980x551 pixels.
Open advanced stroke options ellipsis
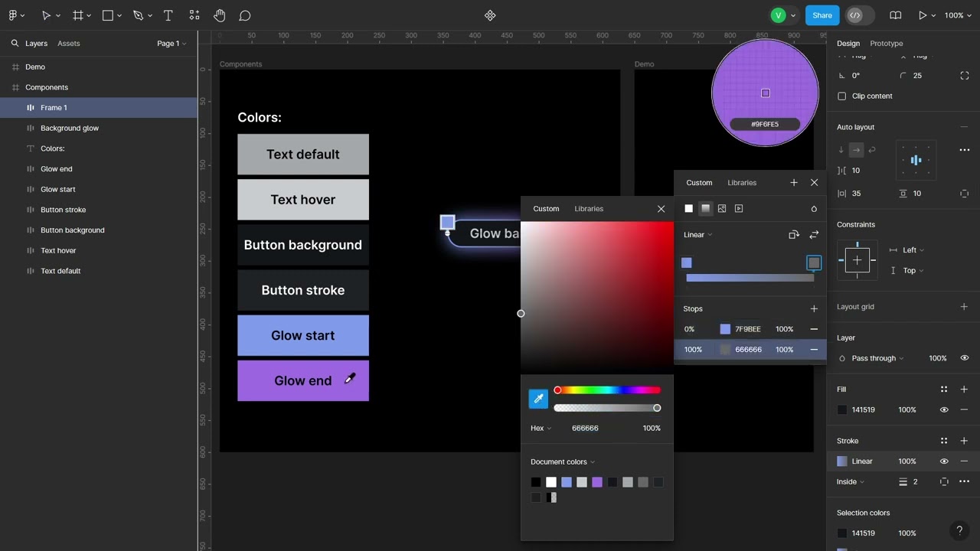point(964,481)
